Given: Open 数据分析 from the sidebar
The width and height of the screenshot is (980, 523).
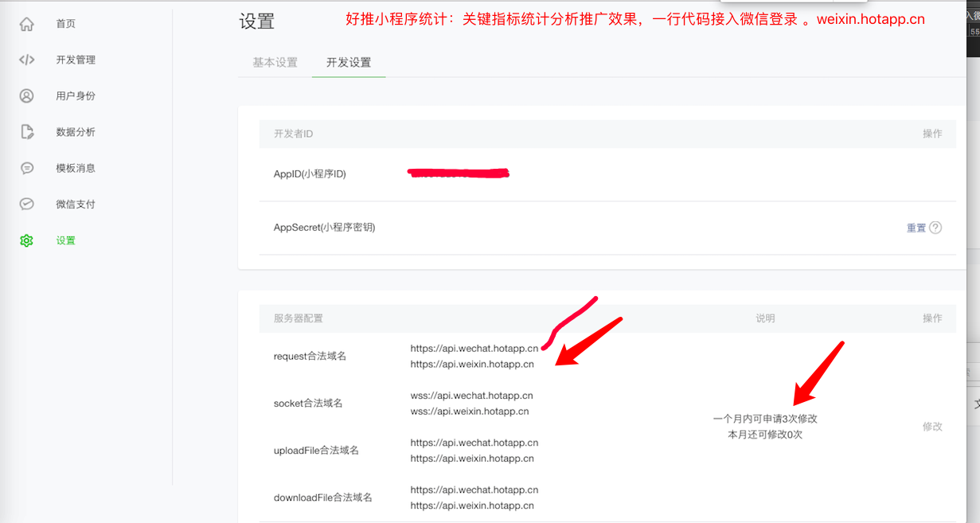Looking at the screenshot, I should (x=76, y=131).
